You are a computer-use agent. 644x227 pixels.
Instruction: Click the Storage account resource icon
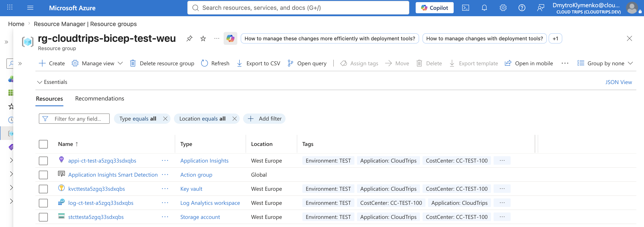61,216
